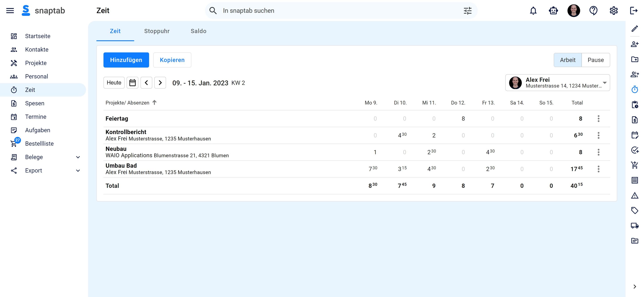Open user profile avatar in header
This screenshot has height=297, width=644.
click(574, 11)
